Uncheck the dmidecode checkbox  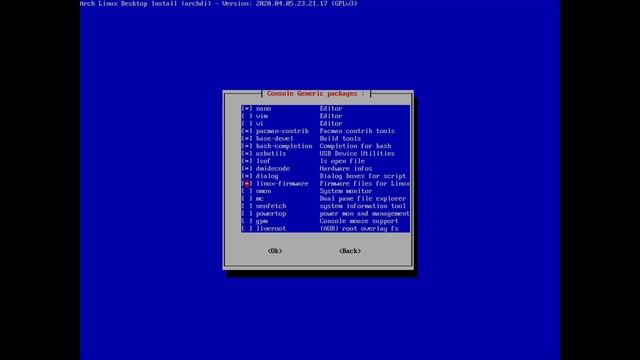[x=247, y=169]
